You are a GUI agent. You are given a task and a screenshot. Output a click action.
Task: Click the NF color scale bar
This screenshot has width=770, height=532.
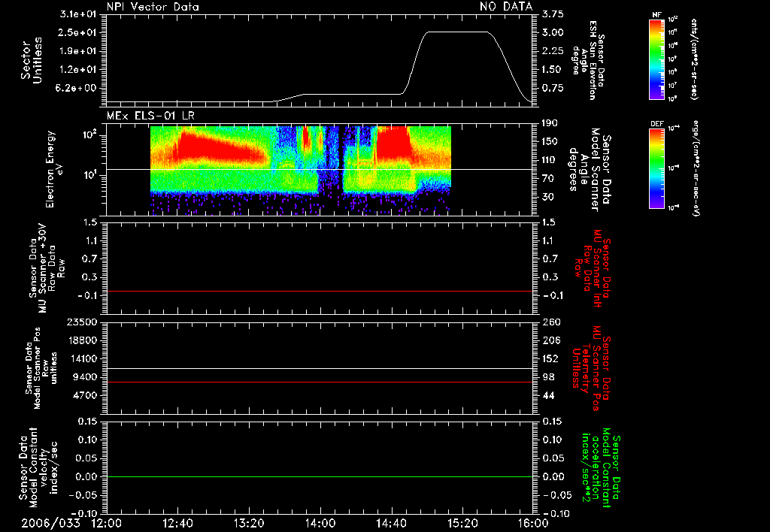coord(657,59)
